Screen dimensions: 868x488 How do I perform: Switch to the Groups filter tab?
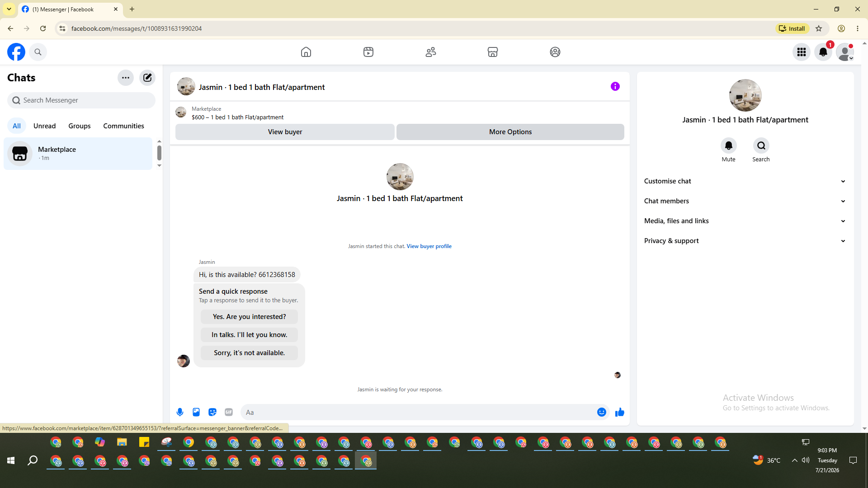[80, 126]
